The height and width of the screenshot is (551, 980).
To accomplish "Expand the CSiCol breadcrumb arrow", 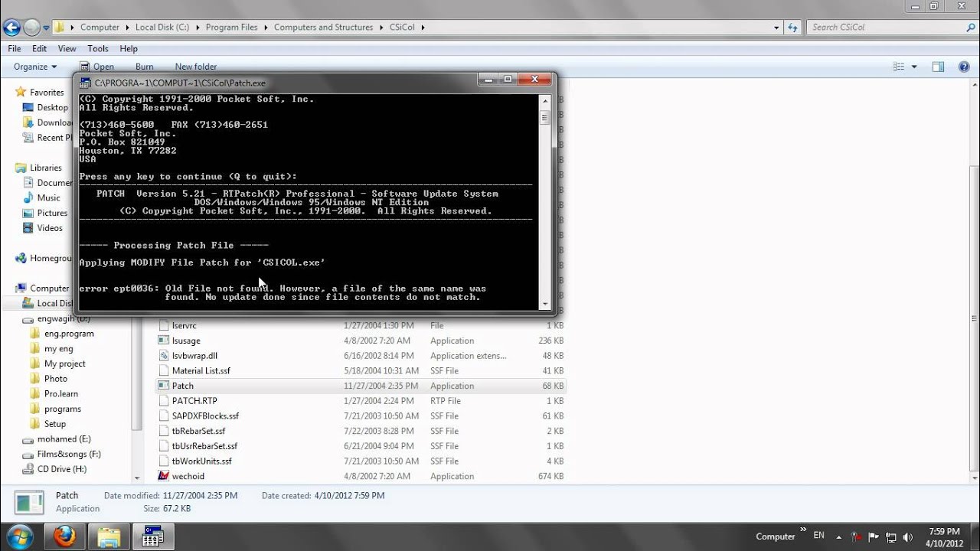I will pos(423,27).
